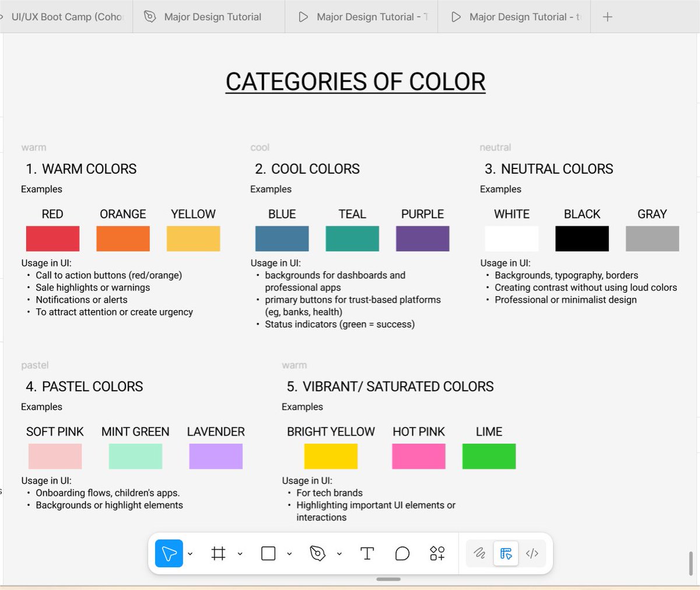
Task: Select the gray color swatch
Action: tap(652, 238)
